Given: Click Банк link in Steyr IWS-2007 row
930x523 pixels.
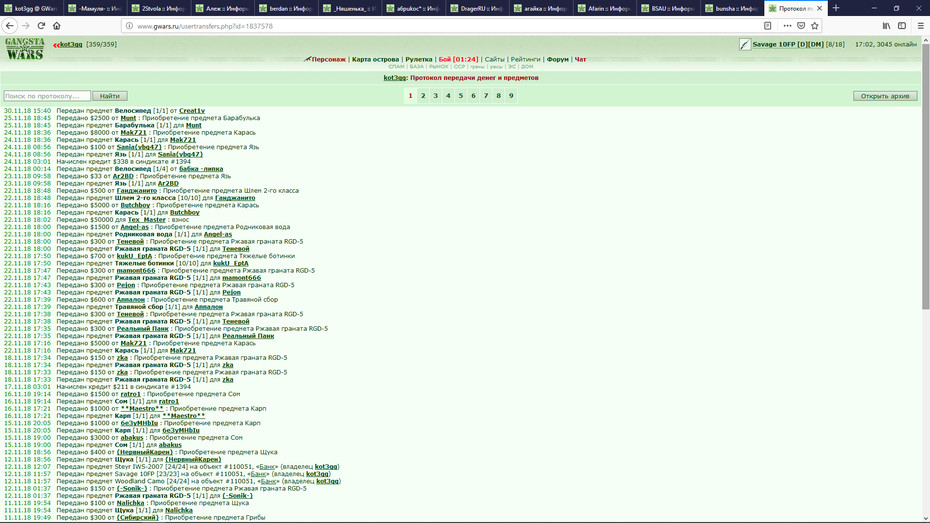Looking at the screenshot, I should click(x=267, y=467).
